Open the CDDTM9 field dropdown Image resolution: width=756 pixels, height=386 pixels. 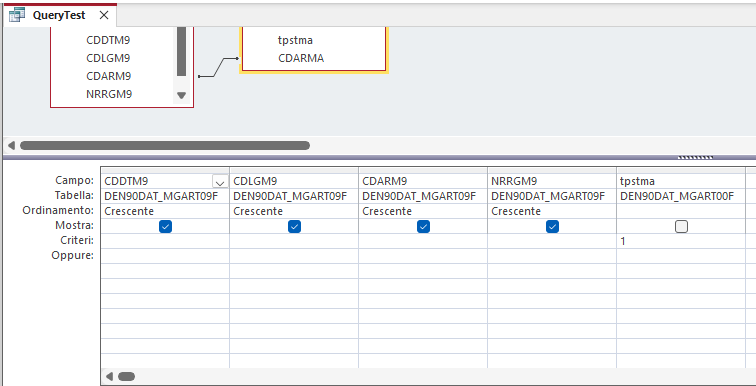coord(220,182)
